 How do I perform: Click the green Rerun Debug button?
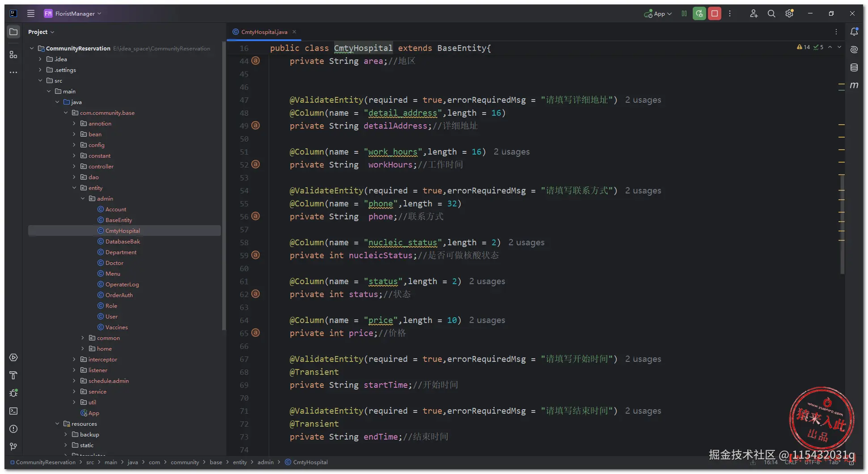click(x=699, y=13)
